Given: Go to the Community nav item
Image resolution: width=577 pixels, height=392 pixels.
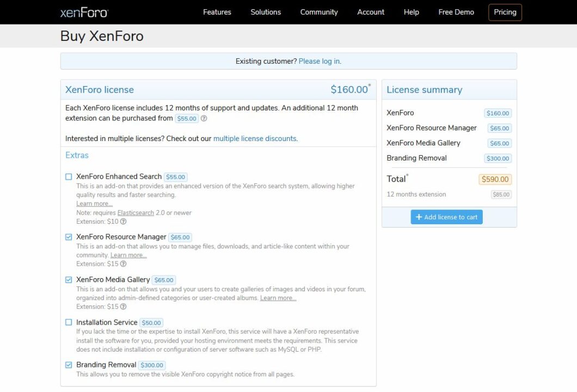Looking at the screenshot, I should pos(319,12).
